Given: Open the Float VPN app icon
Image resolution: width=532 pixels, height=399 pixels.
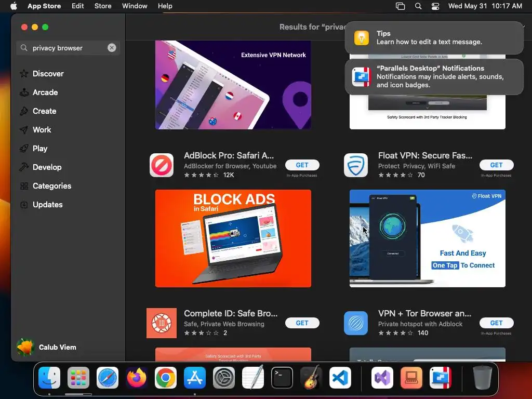Looking at the screenshot, I should (355, 165).
